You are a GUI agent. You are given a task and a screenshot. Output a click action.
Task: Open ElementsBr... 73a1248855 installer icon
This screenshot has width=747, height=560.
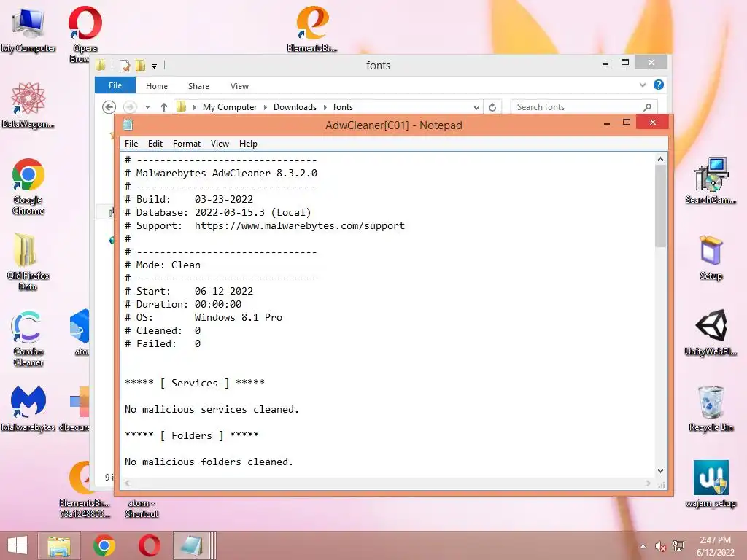pyautogui.click(x=85, y=489)
